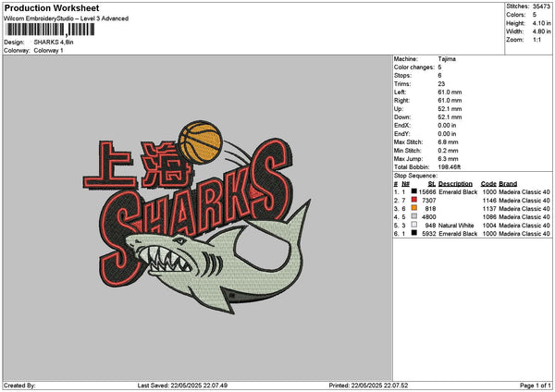The width and height of the screenshot is (555, 392).
Task: Click the stitch count '4800'
Action: point(429,217)
